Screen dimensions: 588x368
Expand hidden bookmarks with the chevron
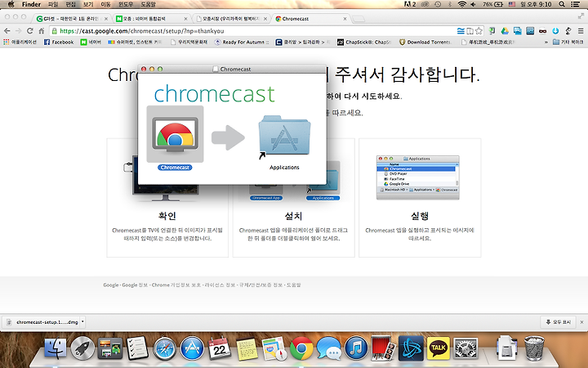coord(546,42)
